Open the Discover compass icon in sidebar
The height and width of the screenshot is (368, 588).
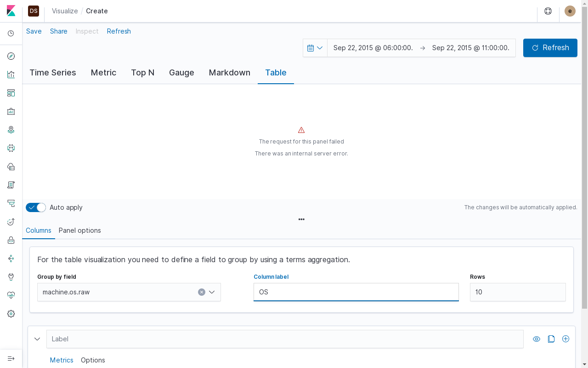(x=11, y=56)
